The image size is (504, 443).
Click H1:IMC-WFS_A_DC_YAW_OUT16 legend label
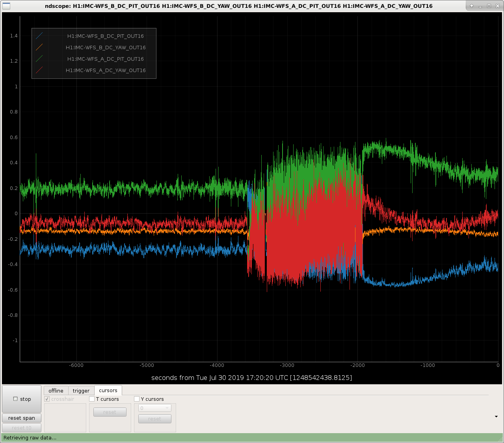pyautogui.click(x=106, y=70)
